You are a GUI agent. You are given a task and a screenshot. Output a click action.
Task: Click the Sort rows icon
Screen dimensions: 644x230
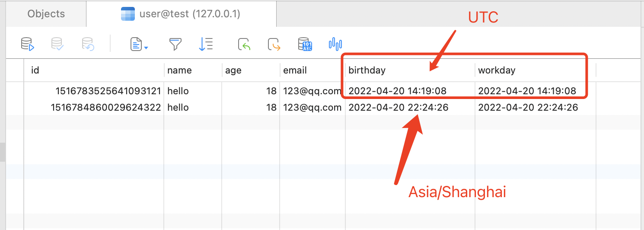[205, 44]
